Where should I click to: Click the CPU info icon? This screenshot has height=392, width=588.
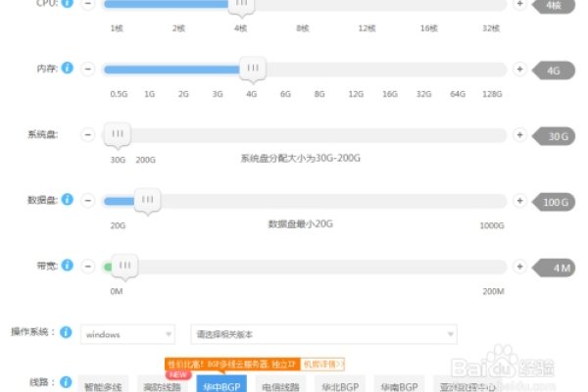pyautogui.click(x=67, y=3)
